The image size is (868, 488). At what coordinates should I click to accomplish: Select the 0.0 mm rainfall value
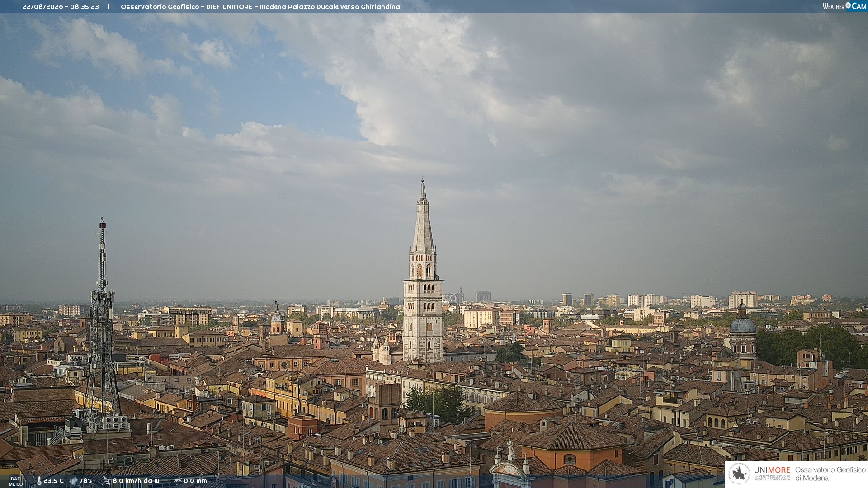(195, 481)
